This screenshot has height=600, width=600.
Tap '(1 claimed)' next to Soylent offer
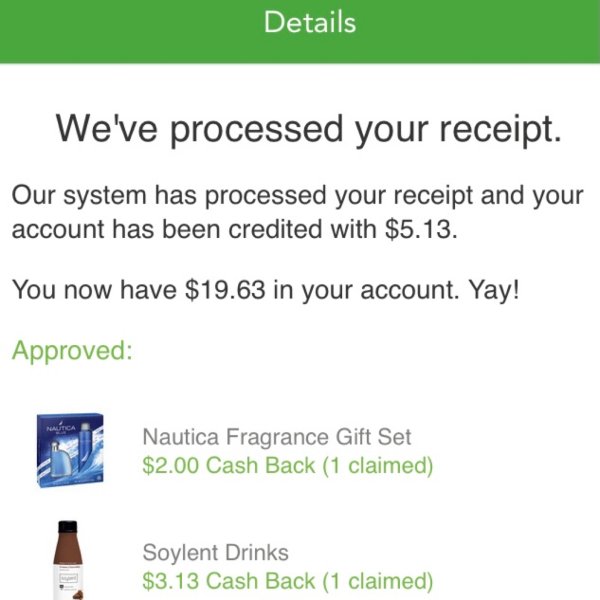point(378,581)
